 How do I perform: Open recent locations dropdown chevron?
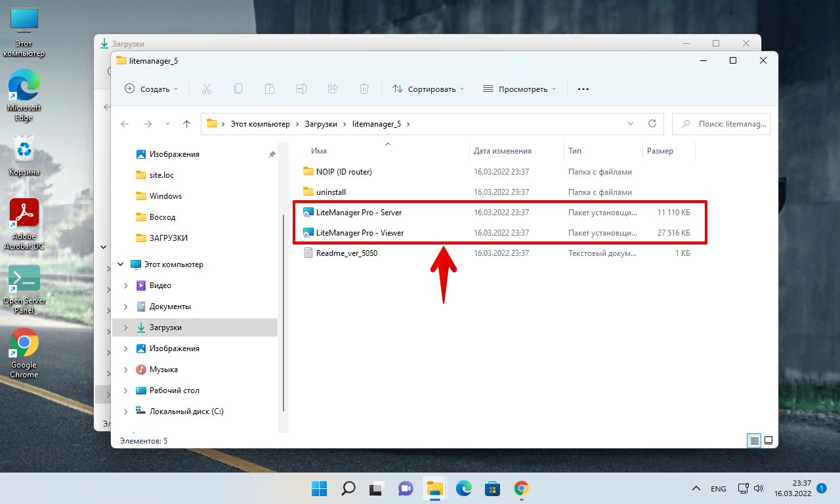coord(167,123)
